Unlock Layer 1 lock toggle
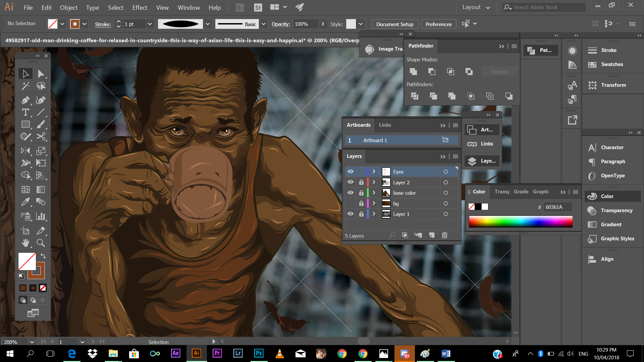Screen dimensions: 644x362 coord(361,214)
